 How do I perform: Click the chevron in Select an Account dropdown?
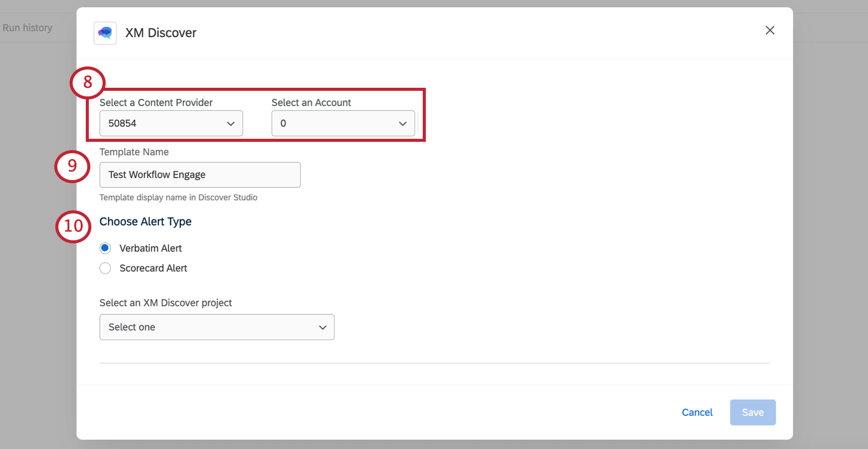tap(403, 123)
